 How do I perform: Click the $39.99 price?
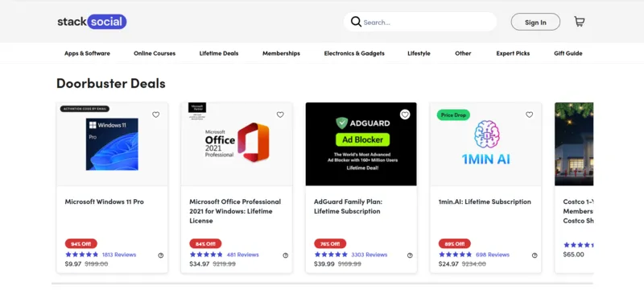324,264
